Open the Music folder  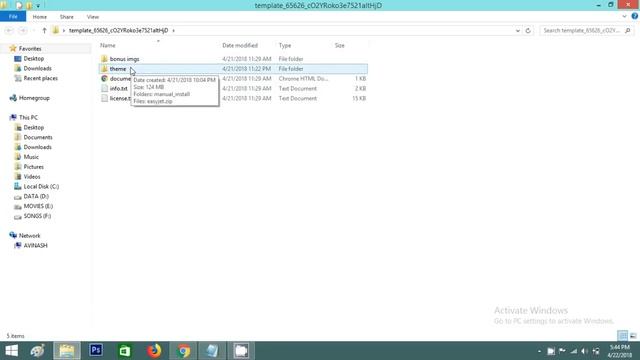click(31, 157)
